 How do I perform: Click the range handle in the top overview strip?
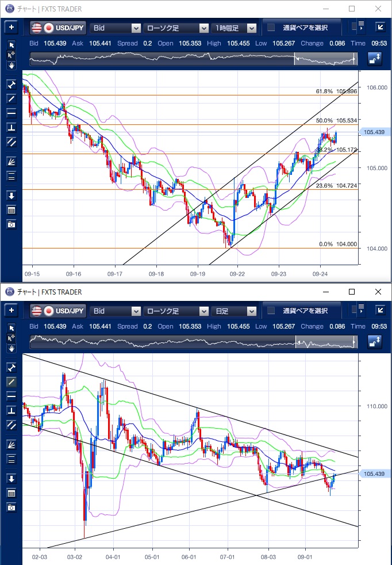[295, 59]
